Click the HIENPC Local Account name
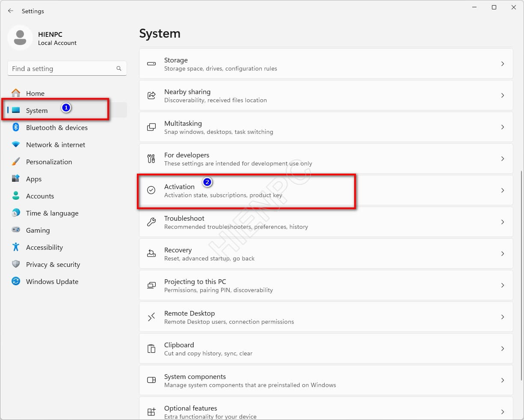 57,38
